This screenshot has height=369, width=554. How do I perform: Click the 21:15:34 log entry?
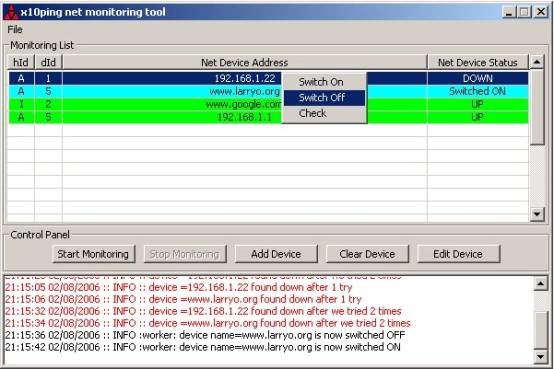pyautogui.click(x=208, y=323)
